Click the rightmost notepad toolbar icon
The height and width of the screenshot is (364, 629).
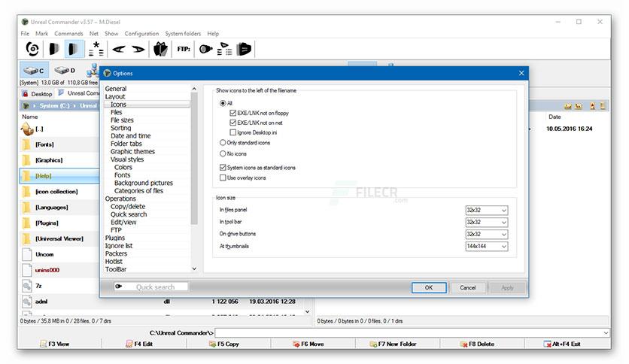click(x=244, y=50)
